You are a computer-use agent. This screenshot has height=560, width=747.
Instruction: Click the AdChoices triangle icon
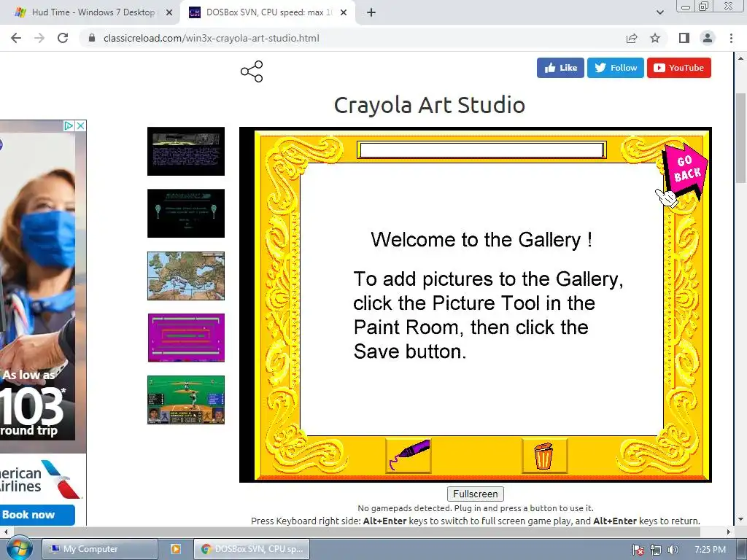[69, 125]
